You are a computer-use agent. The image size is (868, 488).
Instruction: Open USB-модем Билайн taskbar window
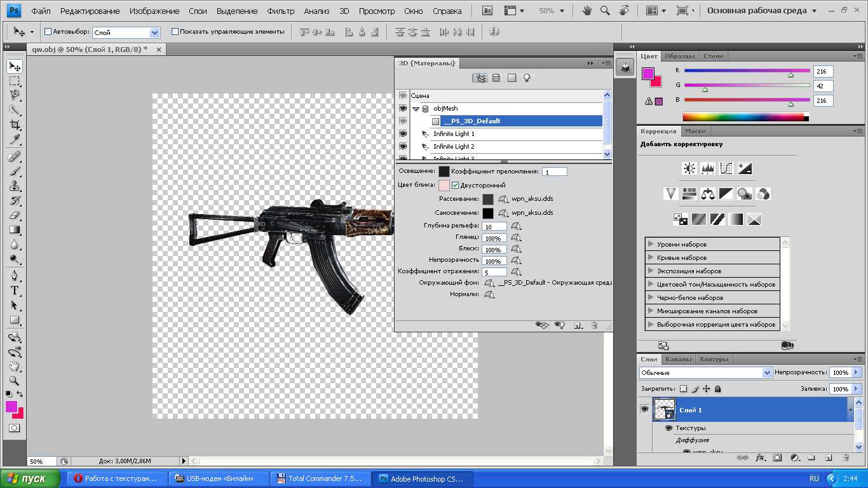point(218,479)
